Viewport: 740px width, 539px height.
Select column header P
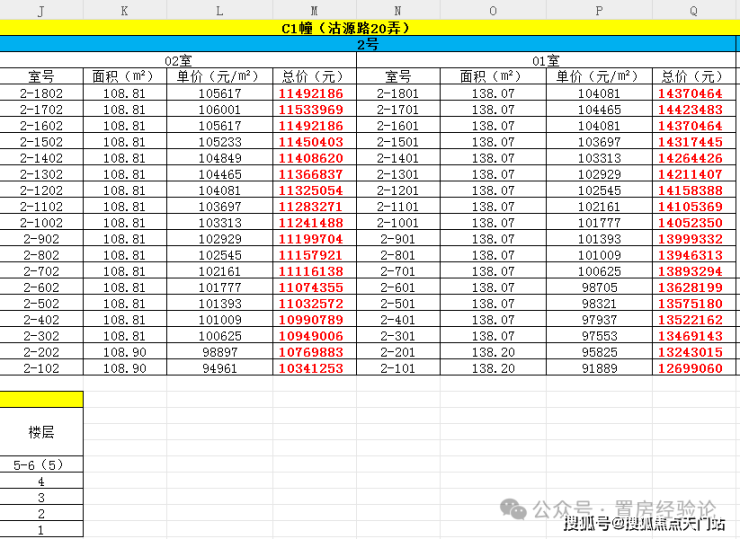pyautogui.click(x=599, y=10)
